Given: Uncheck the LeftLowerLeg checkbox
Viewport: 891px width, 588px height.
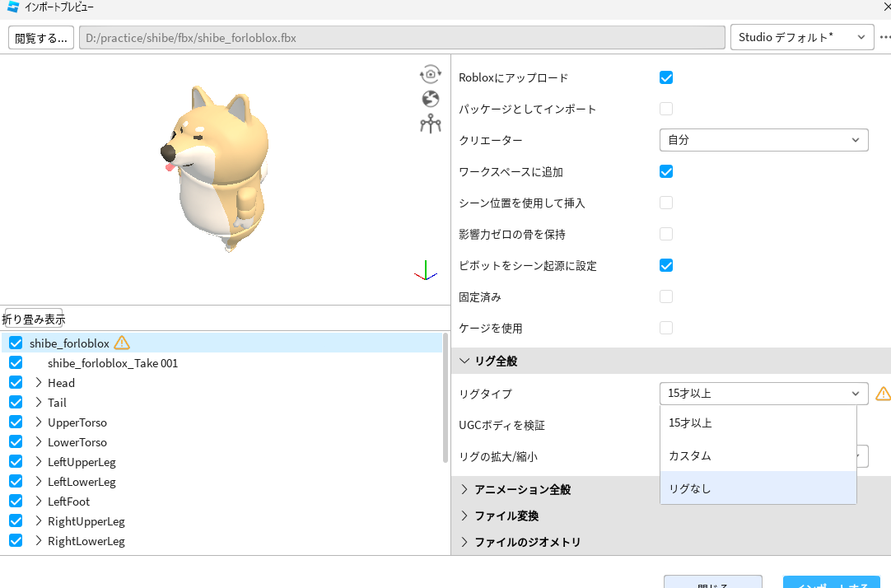Looking at the screenshot, I should click(16, 481).
